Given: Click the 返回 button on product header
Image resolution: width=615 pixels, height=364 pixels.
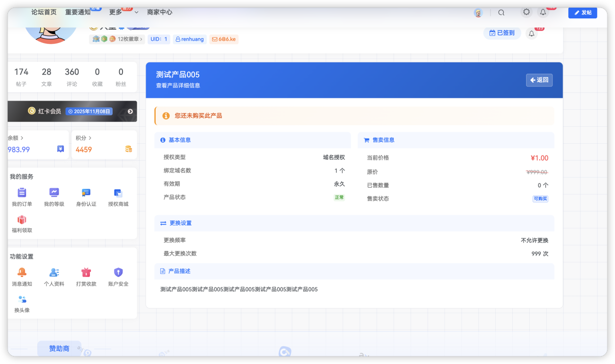Looking at the screenshot, I should pyautogui.click(x=539, y=80).
